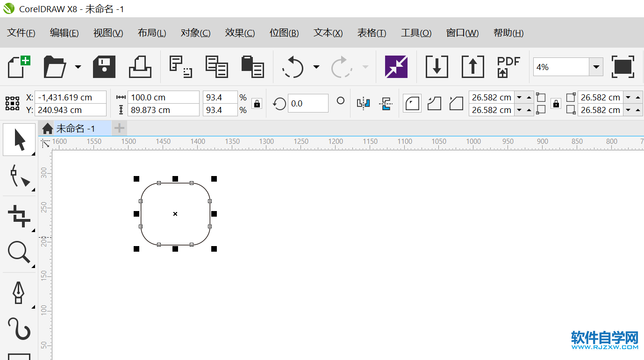Select the round corner style button
This screenshot has height=360, width=644.
tap(412, 104)
